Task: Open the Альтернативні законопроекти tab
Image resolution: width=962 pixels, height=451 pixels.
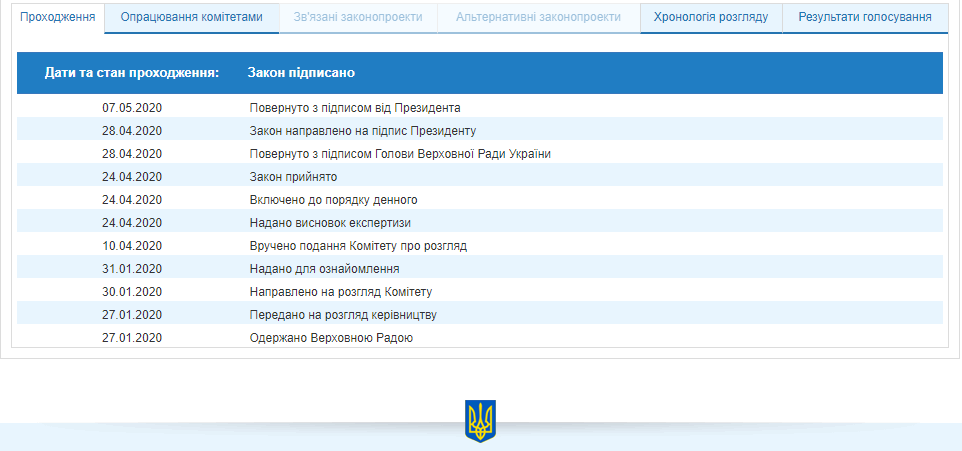Action: (539, 17)
